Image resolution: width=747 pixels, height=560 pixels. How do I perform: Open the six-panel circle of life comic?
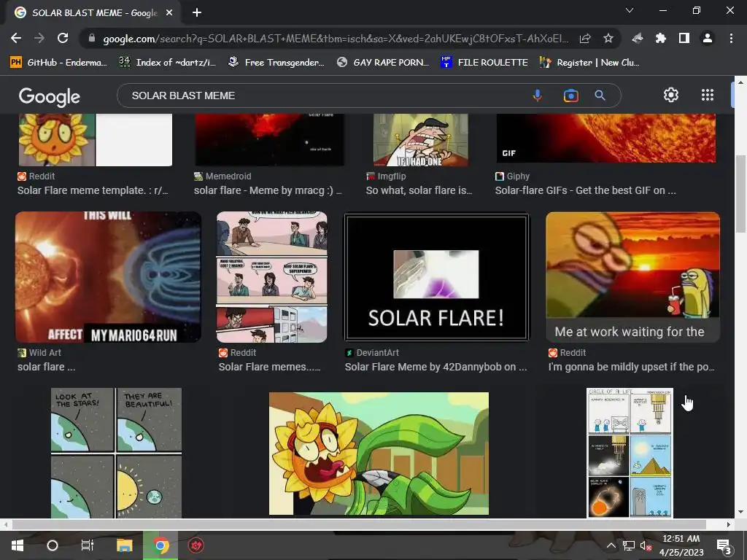pos(630,453)
